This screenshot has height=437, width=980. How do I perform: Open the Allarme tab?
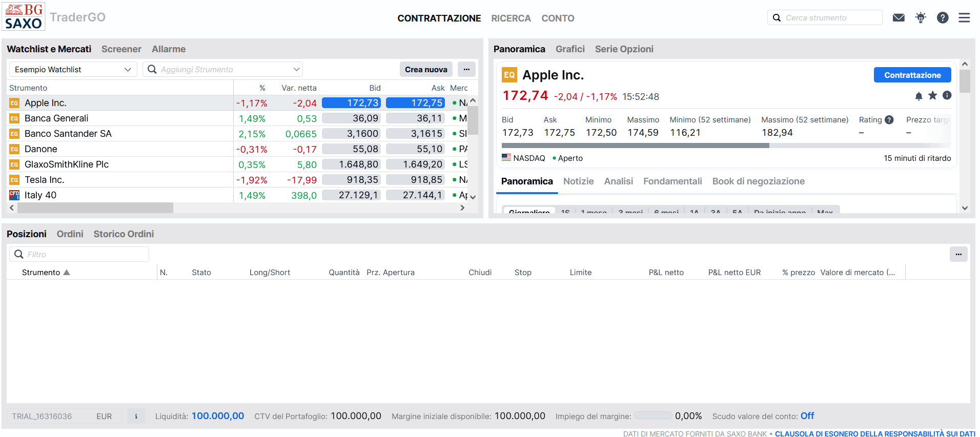click(169, 49)
